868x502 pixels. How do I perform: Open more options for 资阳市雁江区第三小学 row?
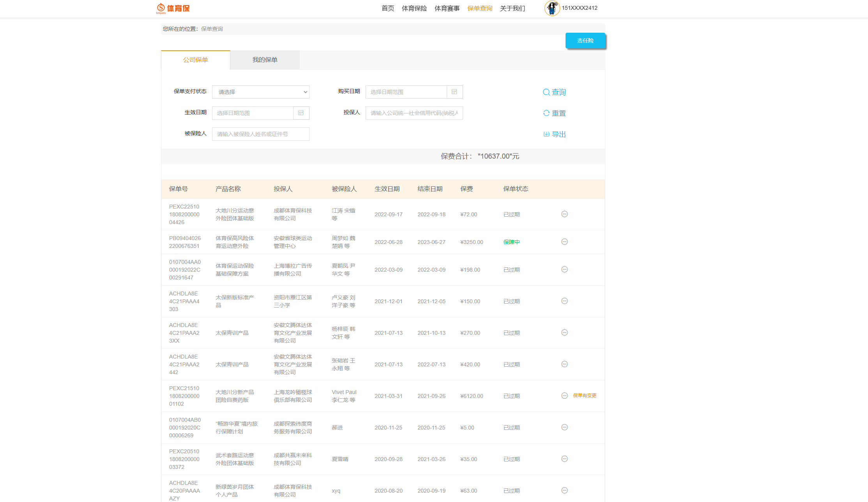[564, 301]
